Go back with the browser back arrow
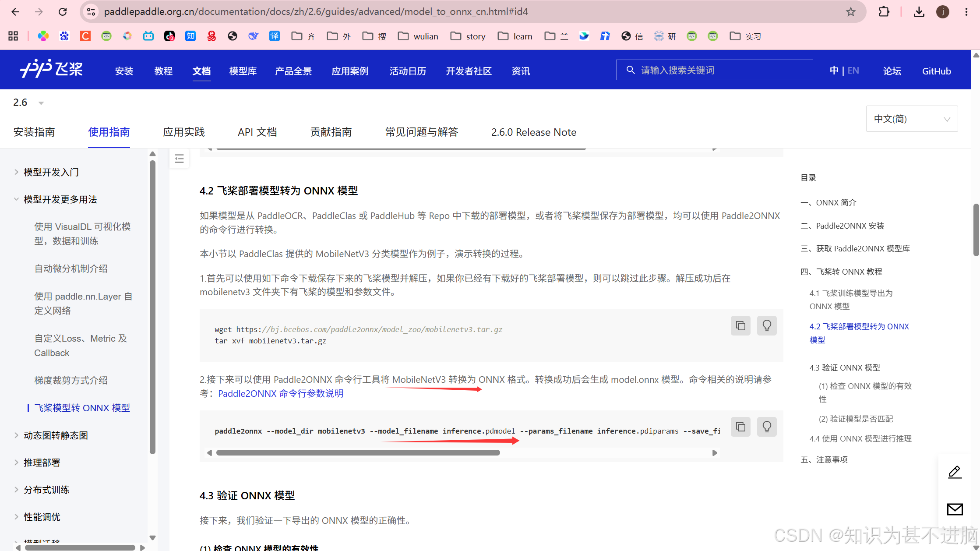 point(15,12)
